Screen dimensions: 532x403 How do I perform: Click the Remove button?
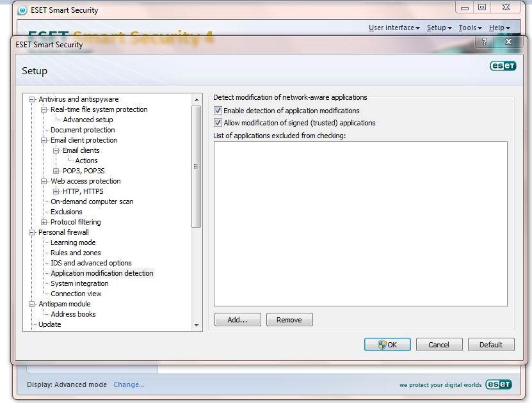[289, 320]
